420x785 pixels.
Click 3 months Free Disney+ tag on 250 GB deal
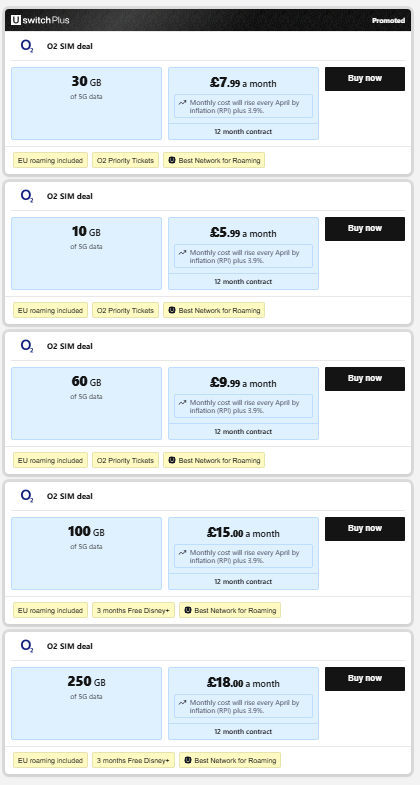coord(133,760)
